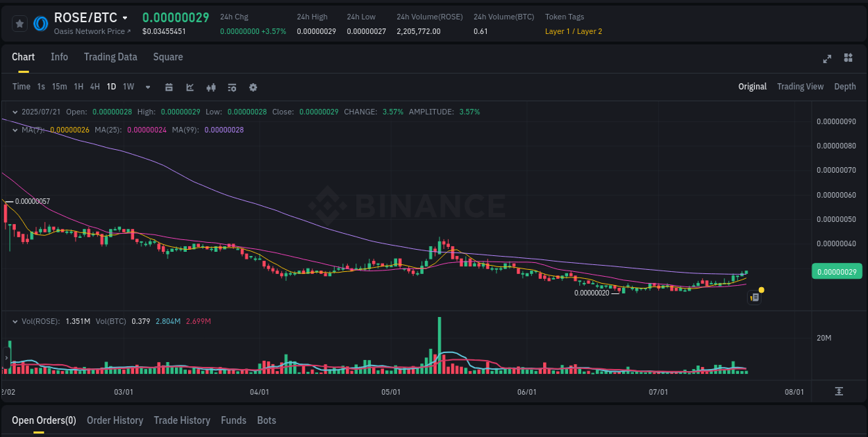
Task: Collapse the MA indicator row
Action: click(15, 130)
